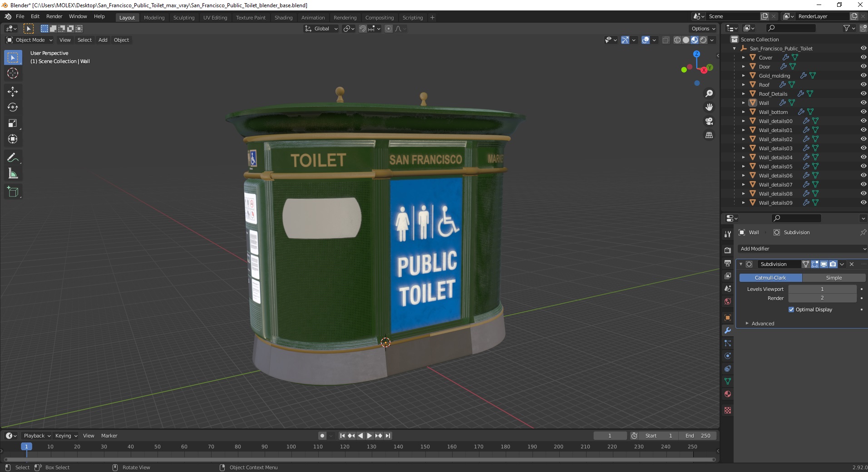Open the Physics properties tab
This screenshot has width=868, height=472.
pyautogui.click(x=728, y=356)
